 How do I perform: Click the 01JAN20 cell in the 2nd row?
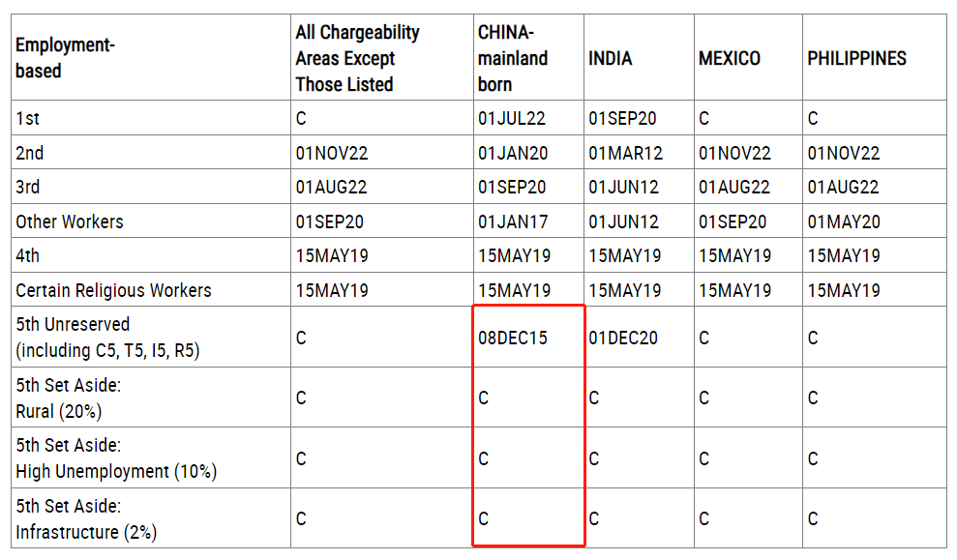(513, 153)
